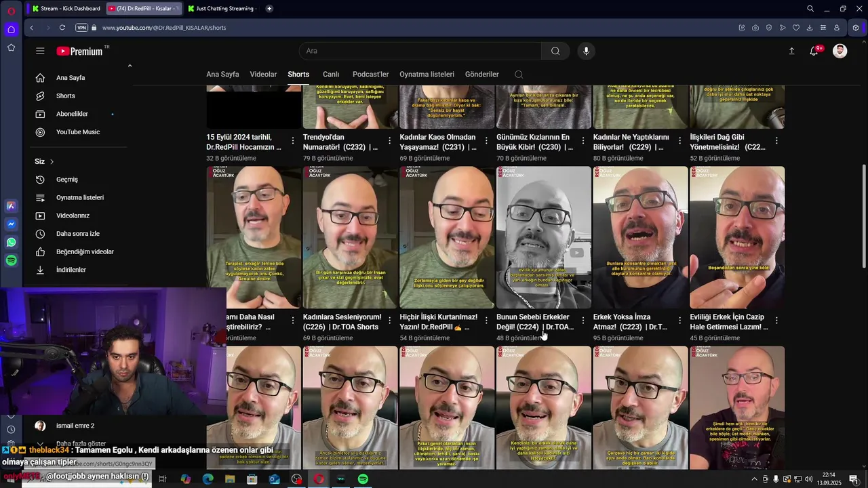Open Bunun Sebebi Erkekler Değil short thumbnail

coord(544,237)
